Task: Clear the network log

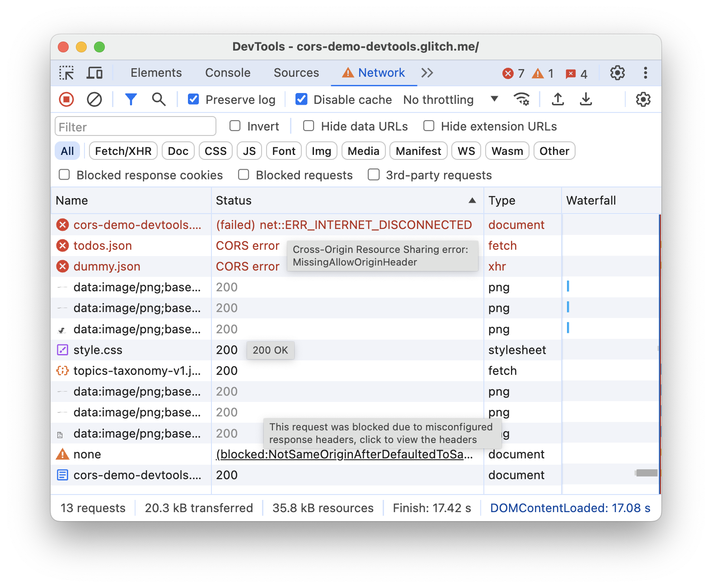Action: [94, 99]
